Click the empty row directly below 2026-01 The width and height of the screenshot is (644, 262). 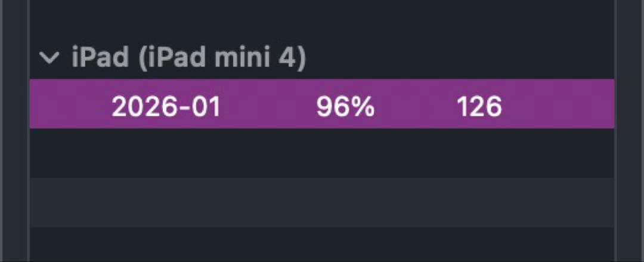click(322, 152)
